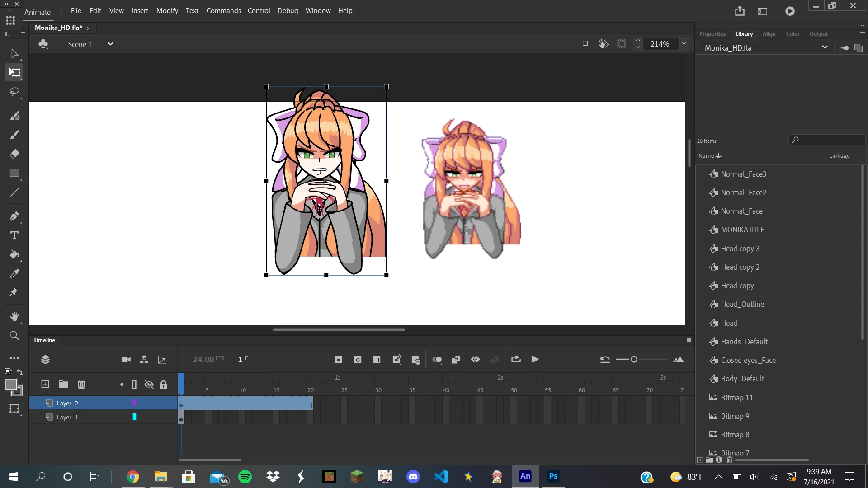
Task: Expand the Monika_HD.fla library dropdown
Action: (x=825, y=47)
